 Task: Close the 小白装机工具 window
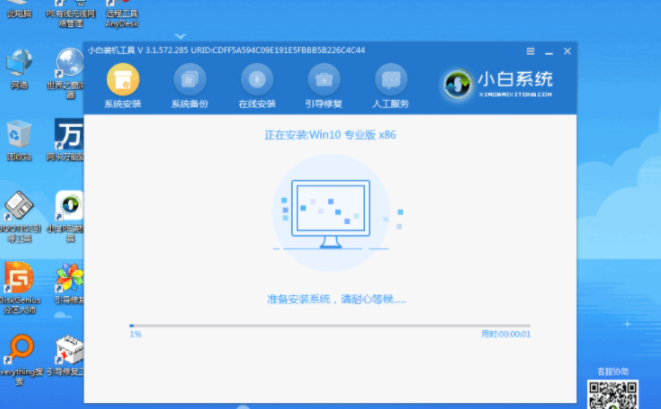pyautogui.click(x=566, y=49)
